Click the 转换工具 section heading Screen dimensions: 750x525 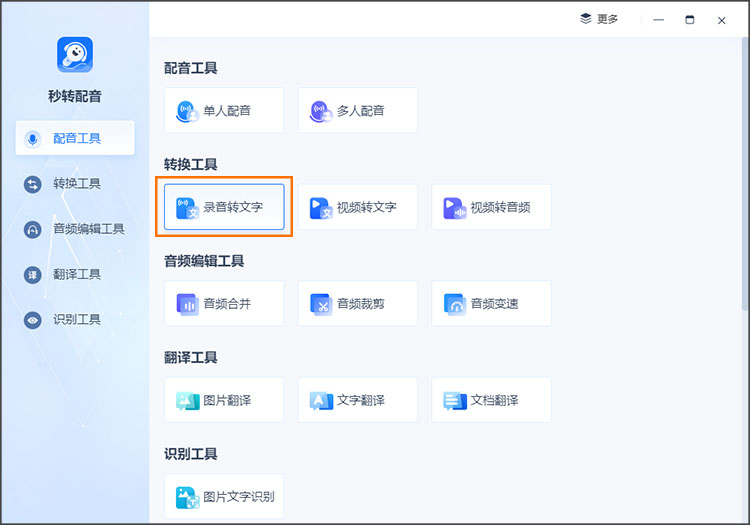tap(190, 164)
